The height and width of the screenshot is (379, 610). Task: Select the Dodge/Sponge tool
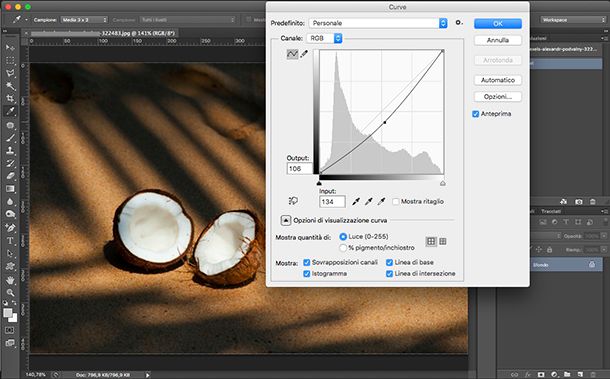(10, 214)
